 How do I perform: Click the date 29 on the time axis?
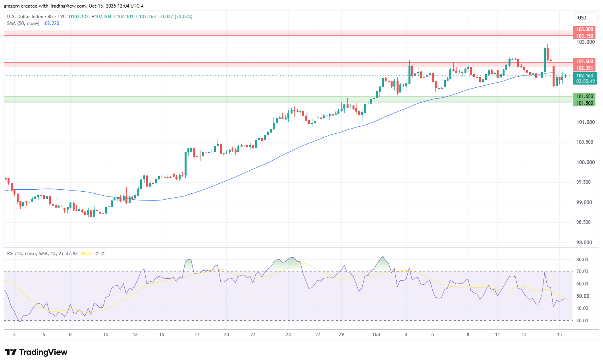[x=341, y=335]
